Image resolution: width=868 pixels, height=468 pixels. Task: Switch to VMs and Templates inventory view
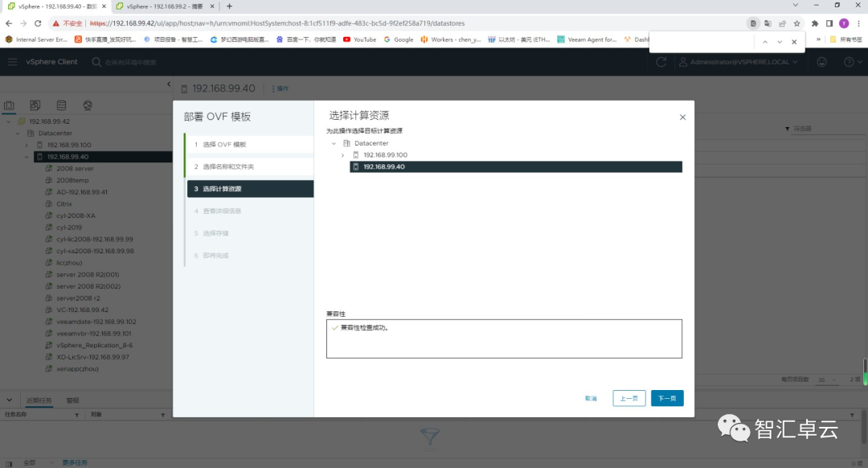[x=35, y=105]
